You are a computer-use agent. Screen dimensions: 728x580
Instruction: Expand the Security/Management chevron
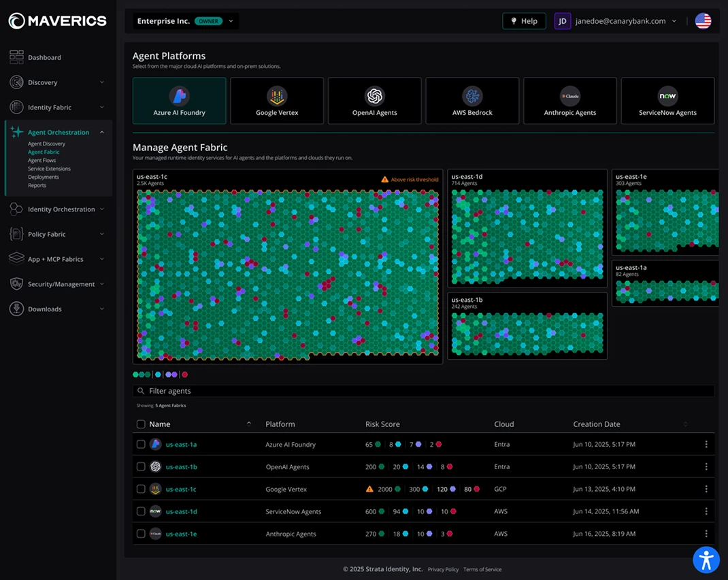pyautogui.click(x=101, y=284)
